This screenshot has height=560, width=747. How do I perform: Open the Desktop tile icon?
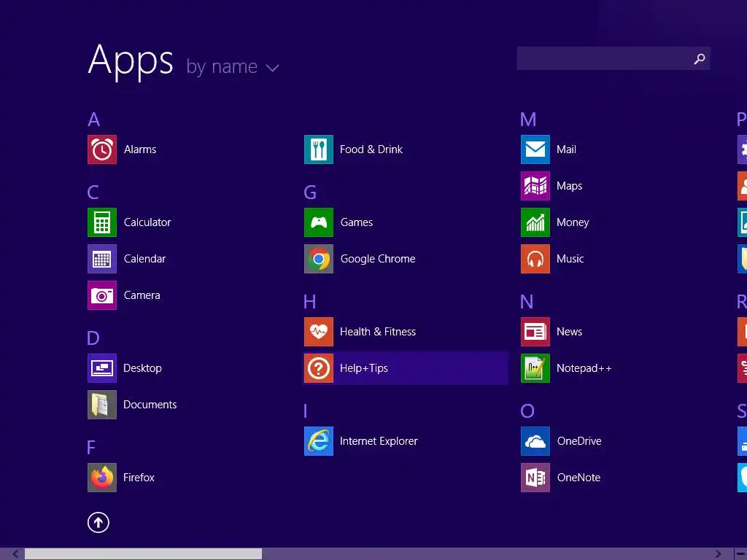pos(102,368)
